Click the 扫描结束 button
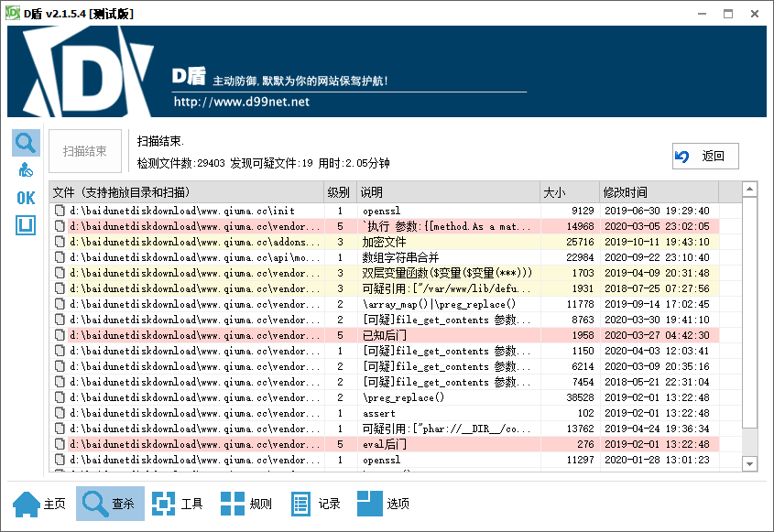774x532 pixels. (85, 151)
